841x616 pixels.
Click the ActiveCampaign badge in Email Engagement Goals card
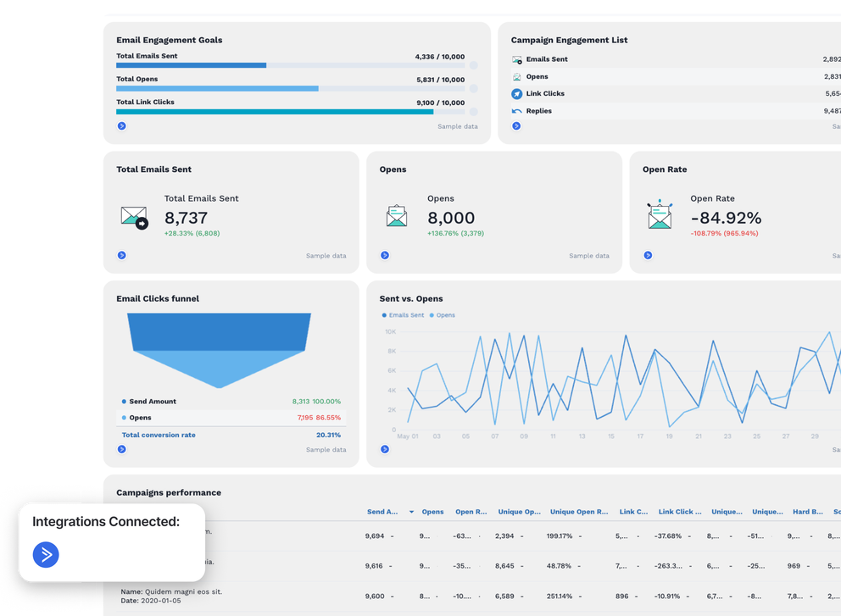pyautogui.click(x=122, y=126)
